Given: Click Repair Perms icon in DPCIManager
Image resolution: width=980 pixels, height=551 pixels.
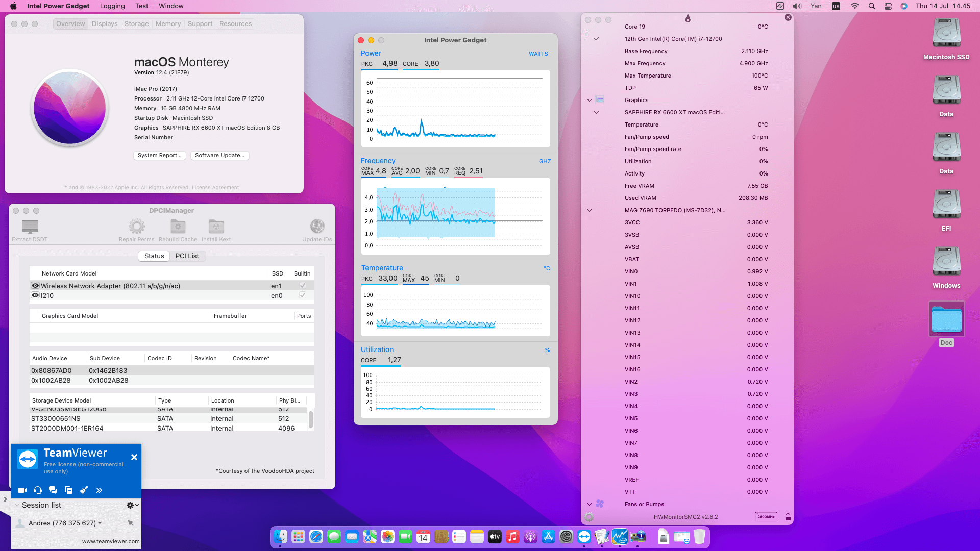Looking at the screenshot, I should [136, 227].
